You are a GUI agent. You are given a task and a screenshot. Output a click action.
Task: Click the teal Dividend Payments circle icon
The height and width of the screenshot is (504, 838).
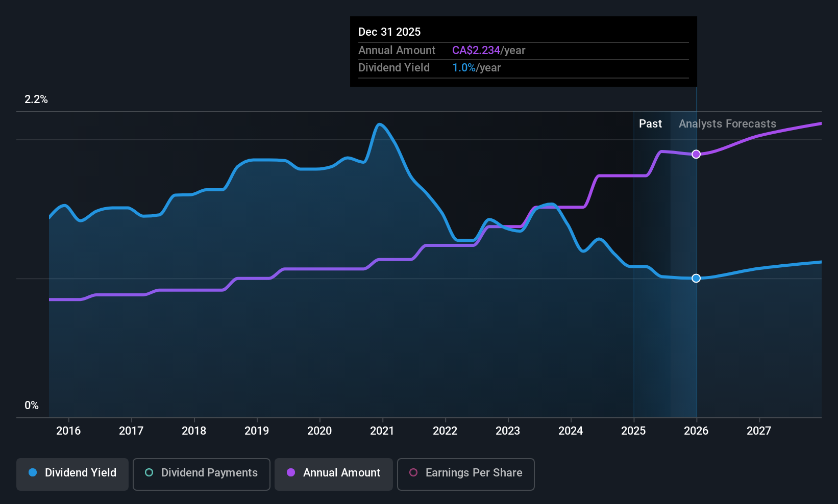click(x=149, y=473)
